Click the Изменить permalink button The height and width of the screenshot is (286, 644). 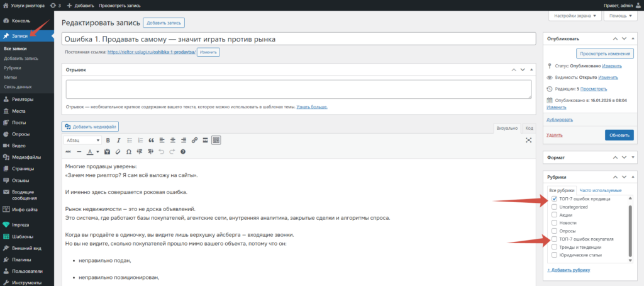(x=208, y=52)
